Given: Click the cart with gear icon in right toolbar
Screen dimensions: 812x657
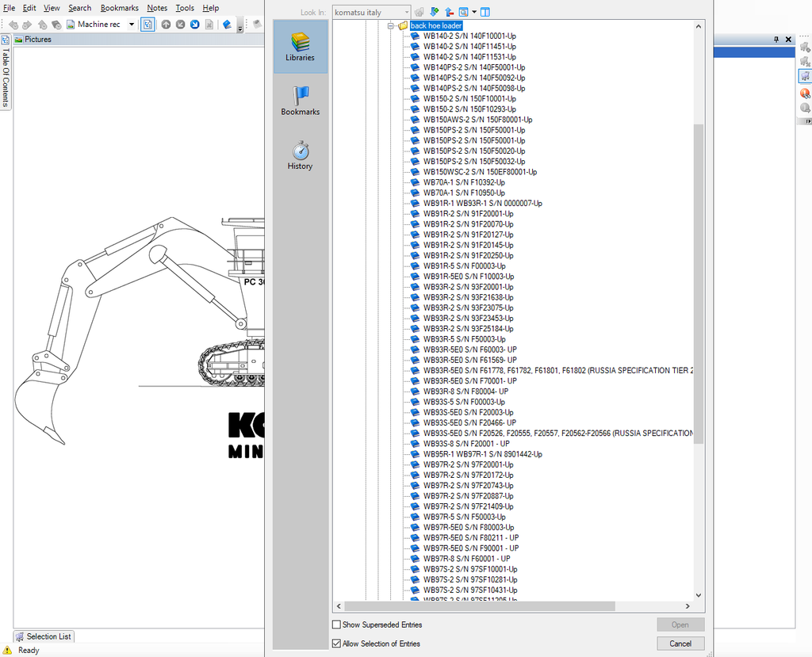Looking at the screenshot, I should click(x=805, y=47).
